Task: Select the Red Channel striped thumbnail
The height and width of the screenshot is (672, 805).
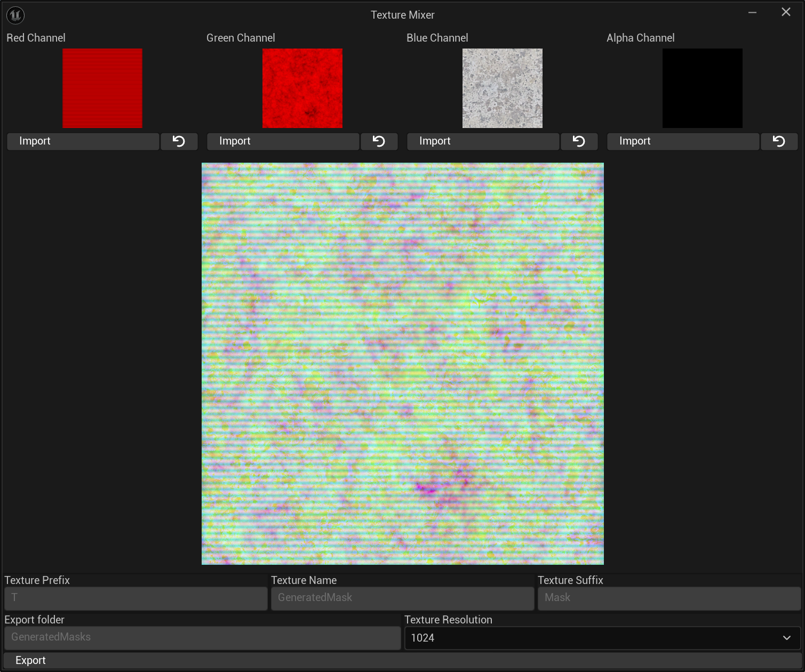Action: [102, 88]
